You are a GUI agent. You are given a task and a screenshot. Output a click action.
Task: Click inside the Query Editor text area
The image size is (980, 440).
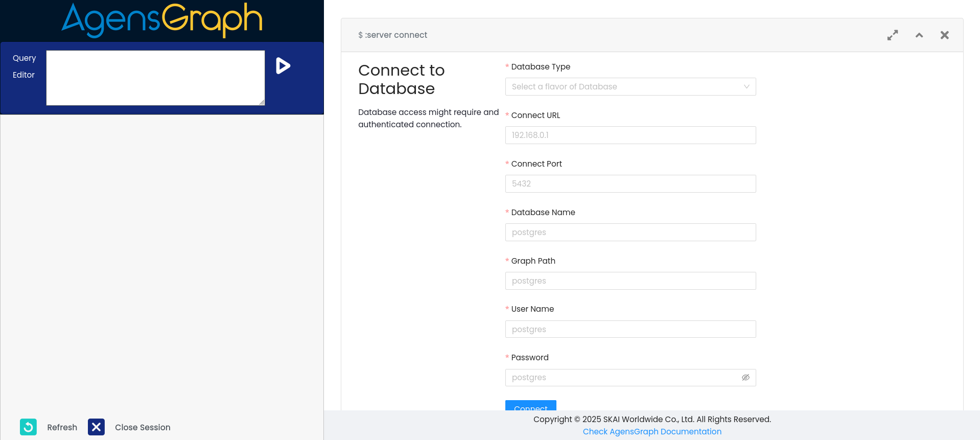point(155,78)
